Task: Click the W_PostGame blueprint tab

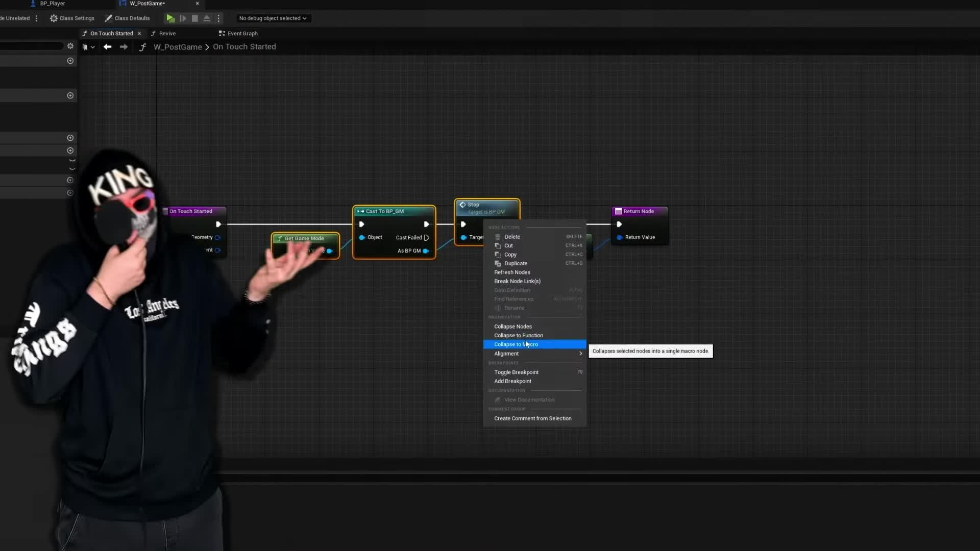Action: click(146, 4)
